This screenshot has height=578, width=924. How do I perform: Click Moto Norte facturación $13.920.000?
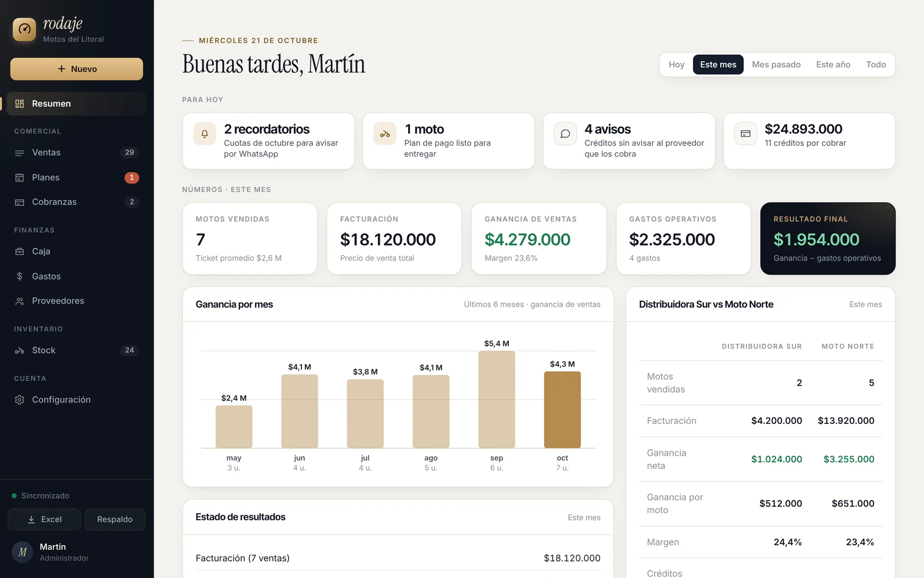click(846, 421)
